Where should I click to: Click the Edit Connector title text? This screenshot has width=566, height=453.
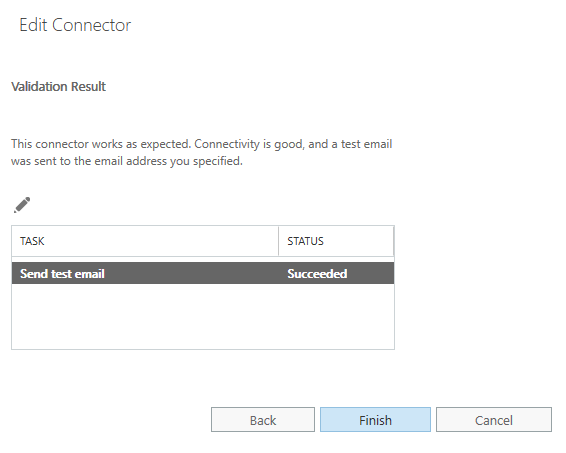click(75, 25)
